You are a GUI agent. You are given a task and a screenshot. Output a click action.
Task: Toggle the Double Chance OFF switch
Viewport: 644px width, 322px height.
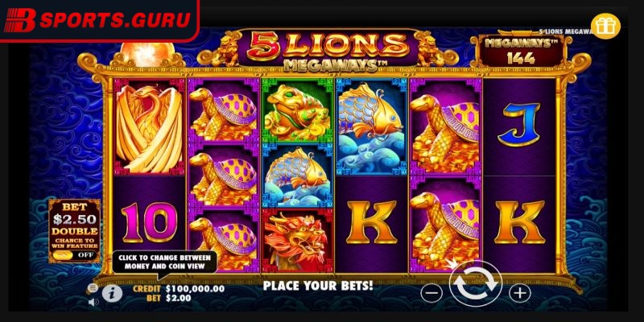click(x=74, y=254)
